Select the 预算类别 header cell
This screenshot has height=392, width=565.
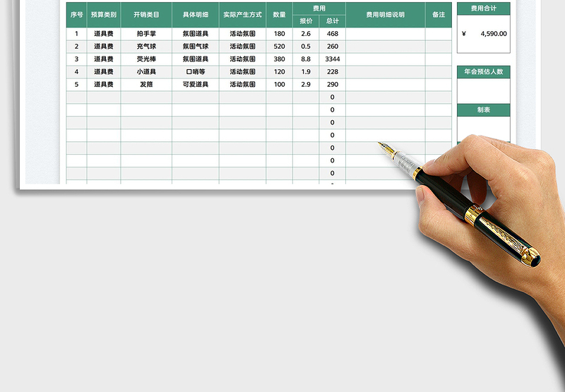[104, 15]
